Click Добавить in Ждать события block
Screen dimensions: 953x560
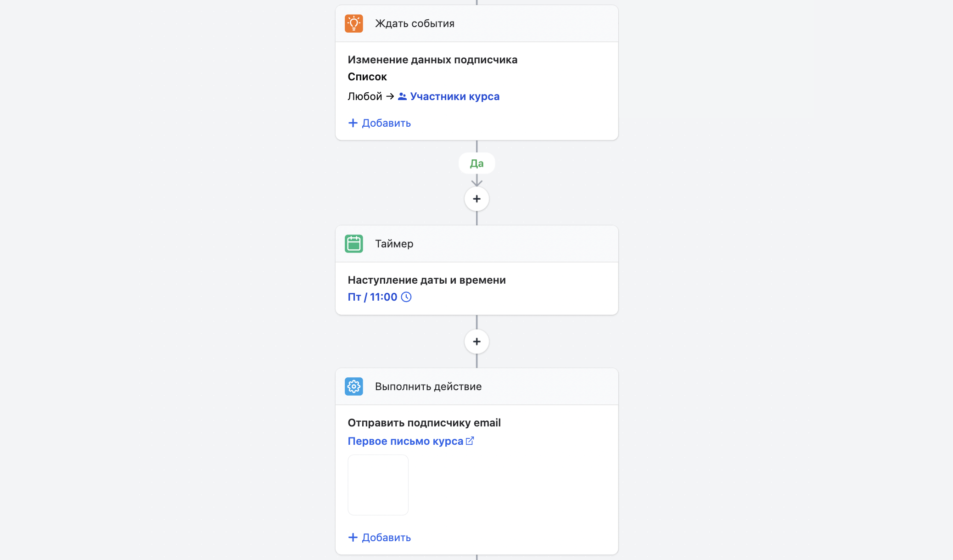[x=379, y=123]
